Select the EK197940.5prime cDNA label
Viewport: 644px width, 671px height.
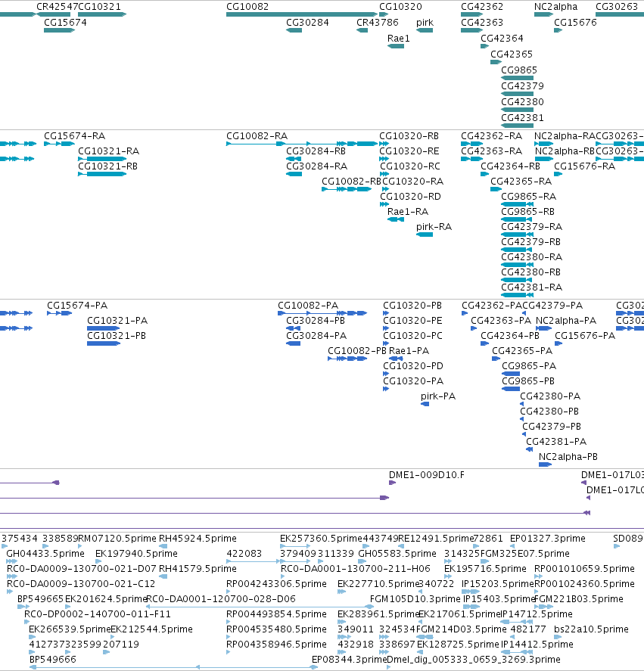click(x=136, y=554)
